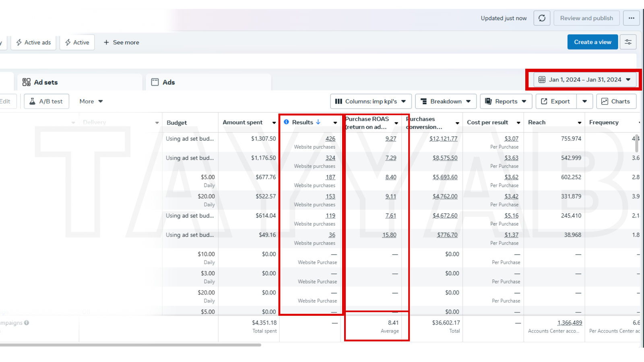The image size is (644, 362).
Task: Expand the Reports dropdown menu
Action: (506, 101)
